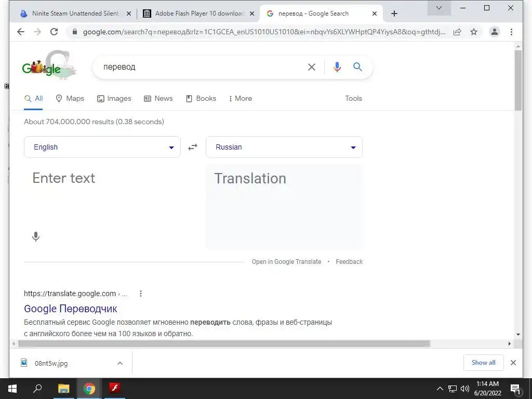532x399 pixels.
Task: Expand the 08nt5w.jpg download options chevron
Action: tap(120, 363)
